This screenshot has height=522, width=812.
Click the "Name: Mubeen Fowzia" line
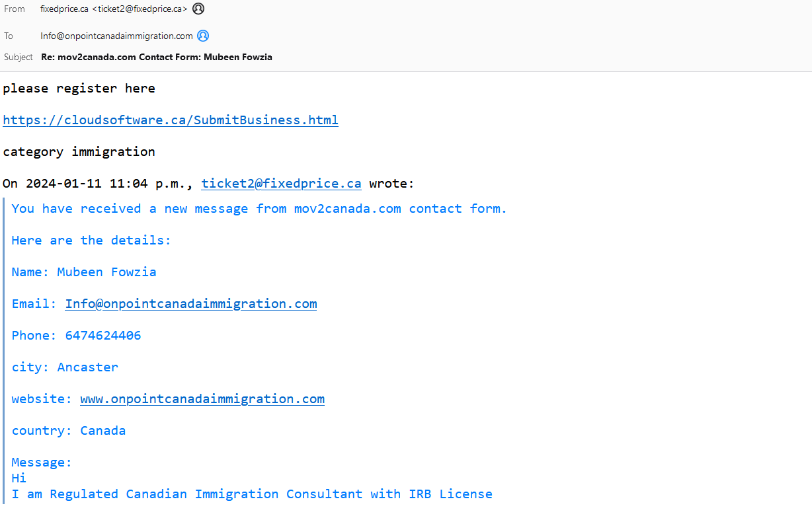(x=84, y=272)
